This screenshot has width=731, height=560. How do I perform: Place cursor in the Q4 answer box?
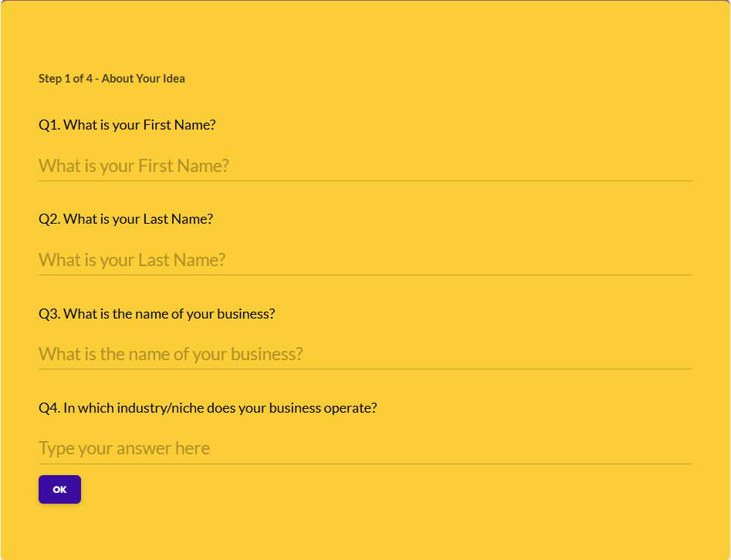click(x=463, y=448)
